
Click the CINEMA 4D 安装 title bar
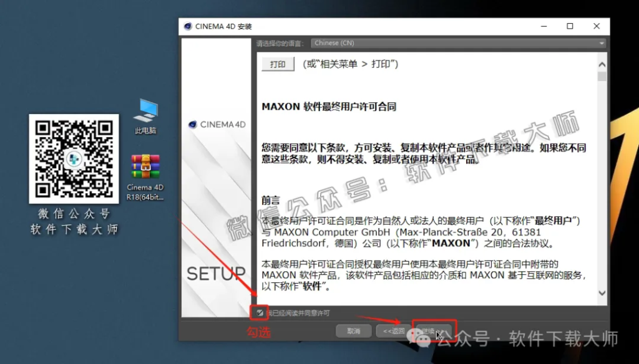[374, 26]
